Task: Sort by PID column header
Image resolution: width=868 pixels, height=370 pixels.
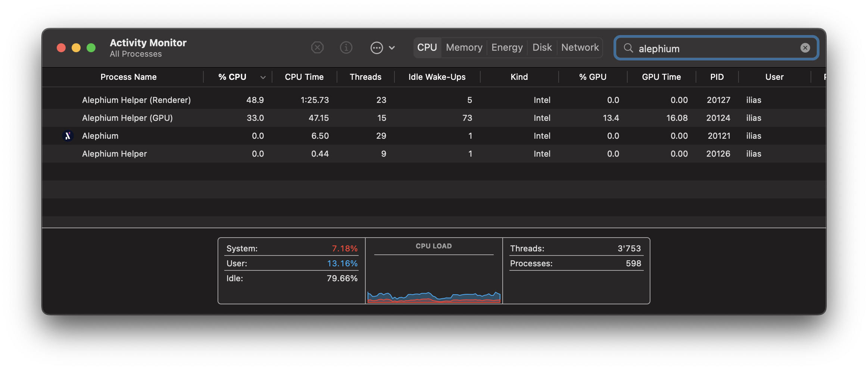Action: [717, 77]
